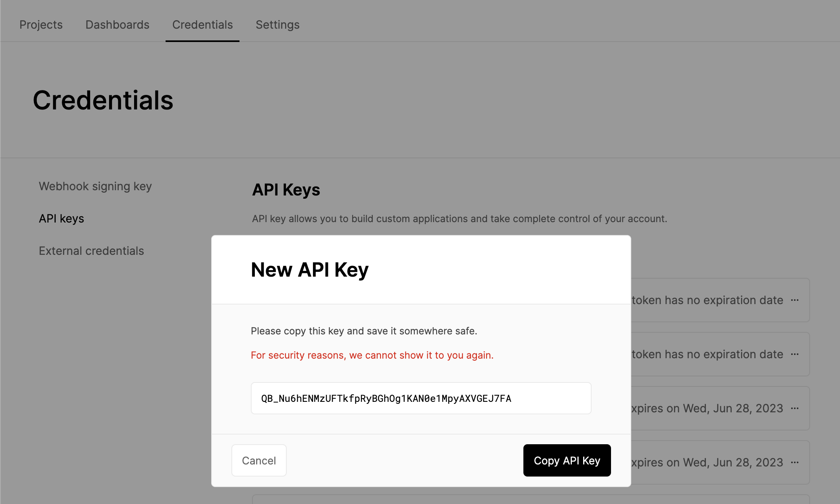The width and height of the screenshot is (840, 504).
Task: Click the Copy API Key button
Action: pyautogui.click(x=567, y=460)
